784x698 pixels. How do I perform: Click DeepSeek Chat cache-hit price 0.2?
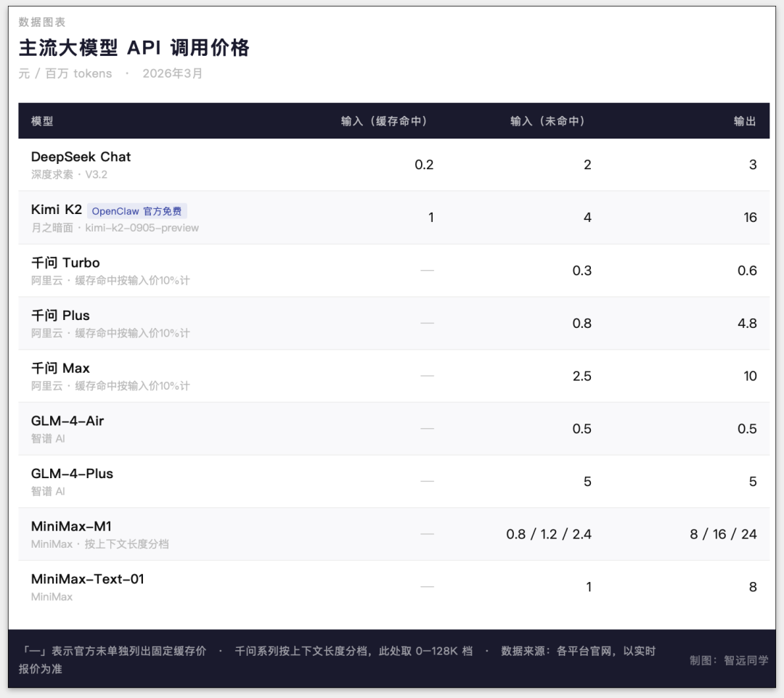click(x=424, y=165)
